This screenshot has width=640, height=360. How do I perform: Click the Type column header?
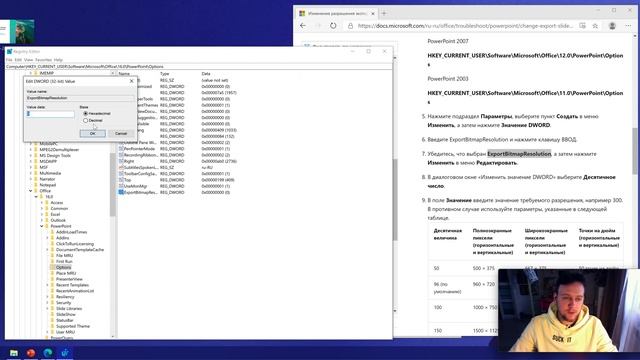pos(164,74)
